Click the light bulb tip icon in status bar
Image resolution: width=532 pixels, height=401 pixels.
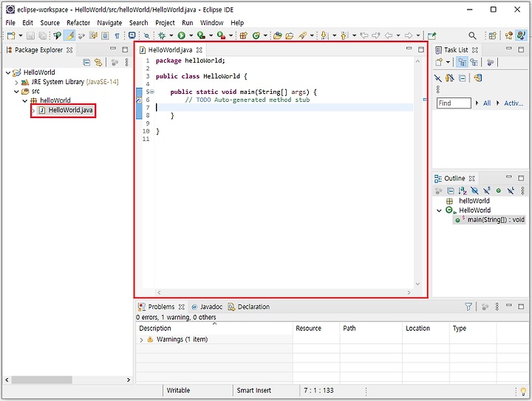523,391
